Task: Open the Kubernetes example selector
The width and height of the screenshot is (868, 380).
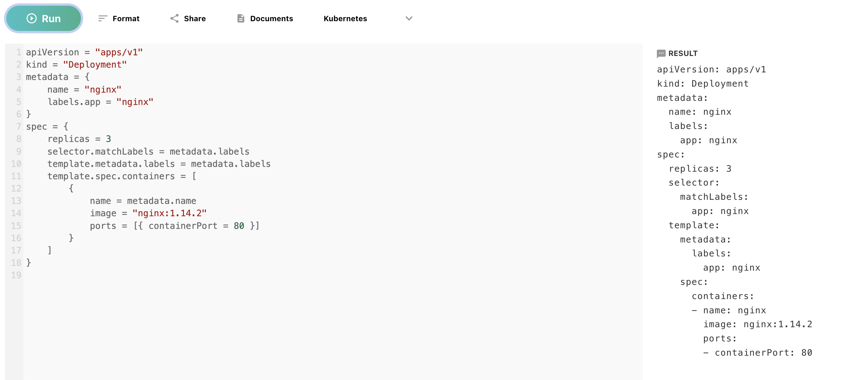Action: (x=345, y=19)
